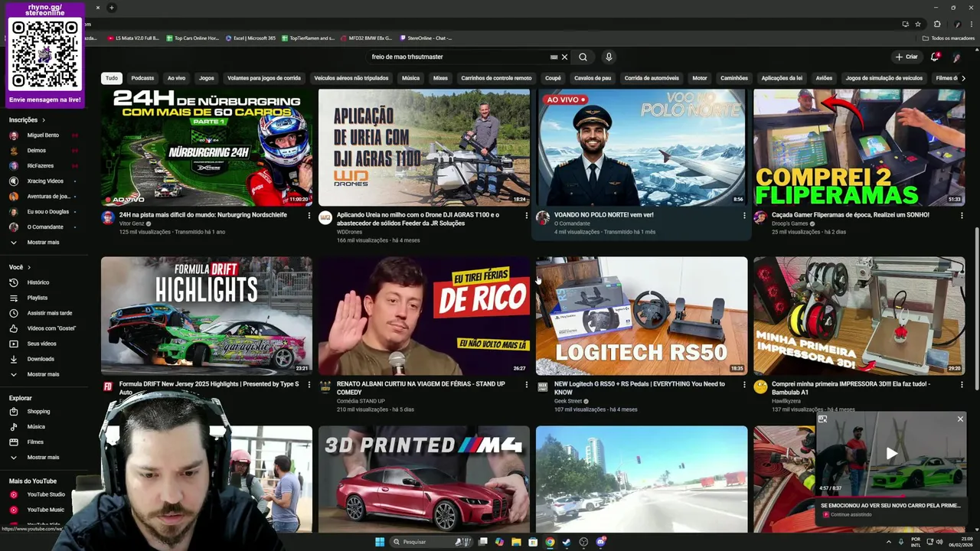Open options menu for Voando no Polo Norte
980x551 pixels.
743,216
